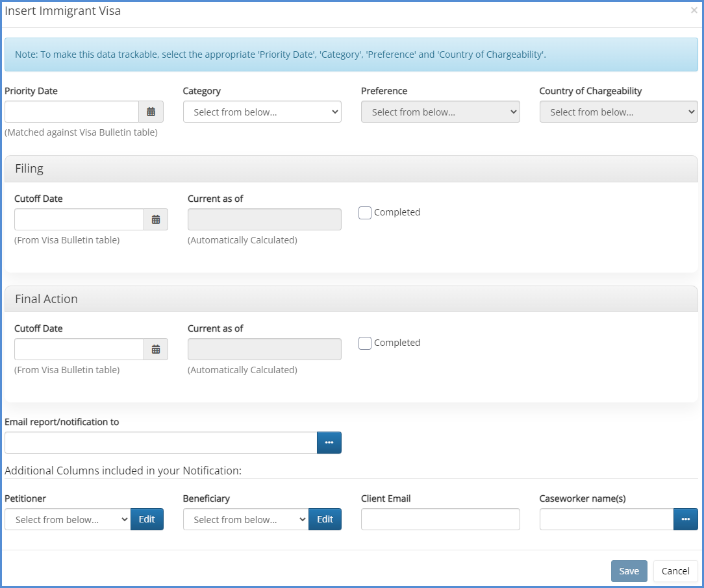
Task: Click ellipsis button beside Caseworker name(s)
Action: click(685, 519)
